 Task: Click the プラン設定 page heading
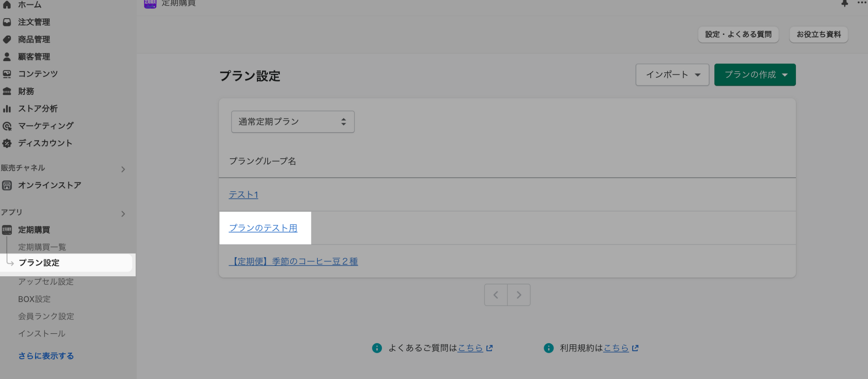coord(250,76)
